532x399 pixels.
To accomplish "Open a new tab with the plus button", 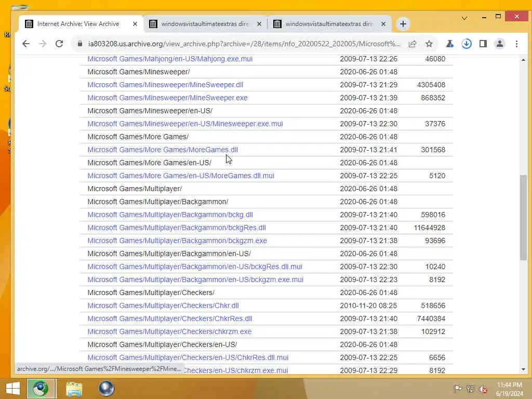I will coord(403,24).
